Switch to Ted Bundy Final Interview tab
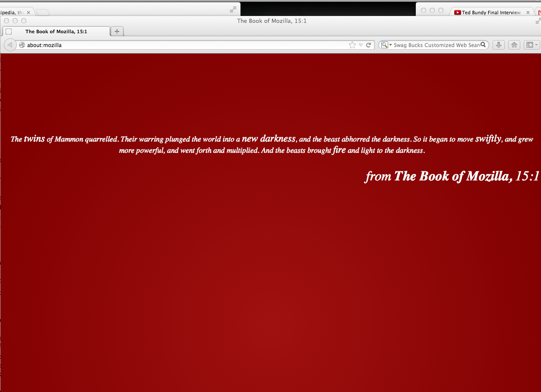The image size is (541, 392). 491,13
